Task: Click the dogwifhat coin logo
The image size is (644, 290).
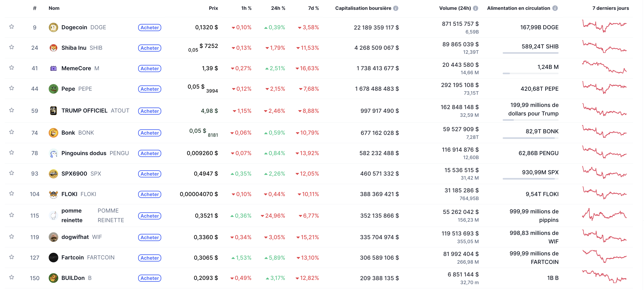Action: point(53,237)
